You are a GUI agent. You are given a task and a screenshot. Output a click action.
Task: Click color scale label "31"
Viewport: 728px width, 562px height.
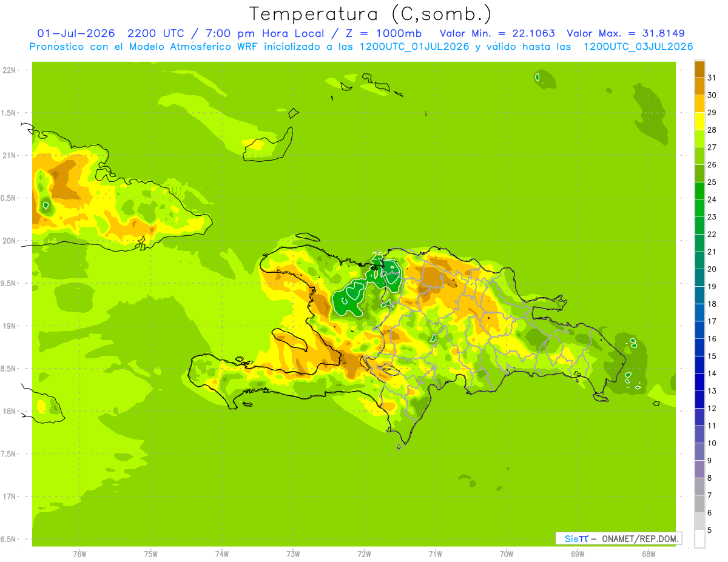tap(712, 78)
